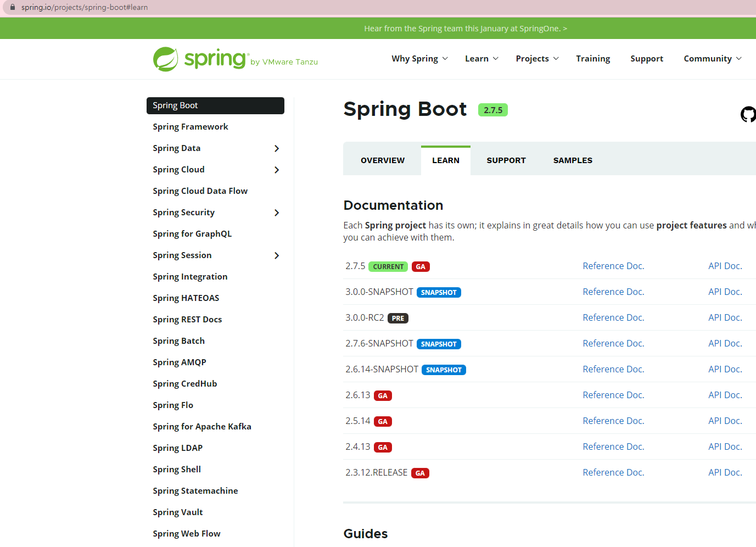The width and height of the screenshot is (756, 547).
Task: Click the PRE badge on 3.0.0-RC2 row
Action: (x=398, y=319)
